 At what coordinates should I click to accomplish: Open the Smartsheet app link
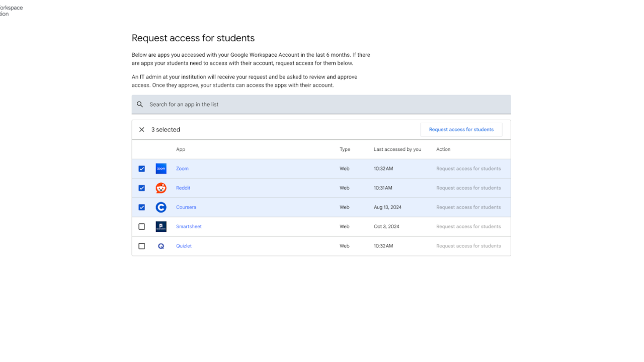(x=189, y=227)
